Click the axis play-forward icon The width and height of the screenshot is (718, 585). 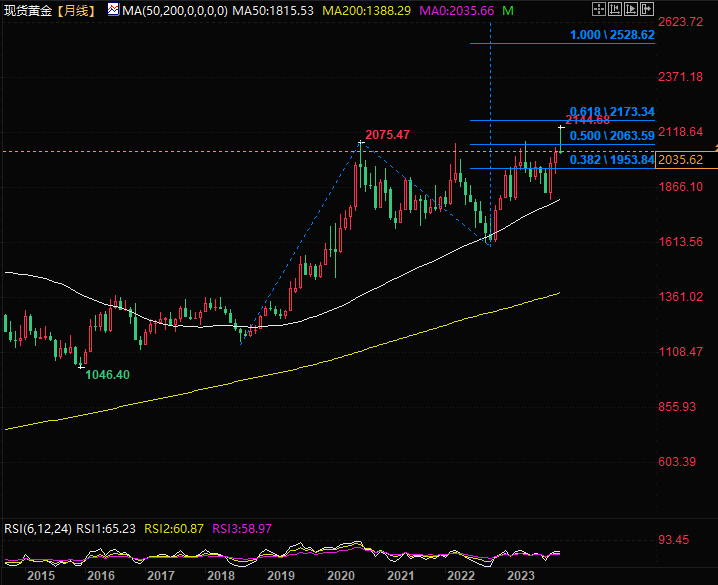(x=631, y=9)
